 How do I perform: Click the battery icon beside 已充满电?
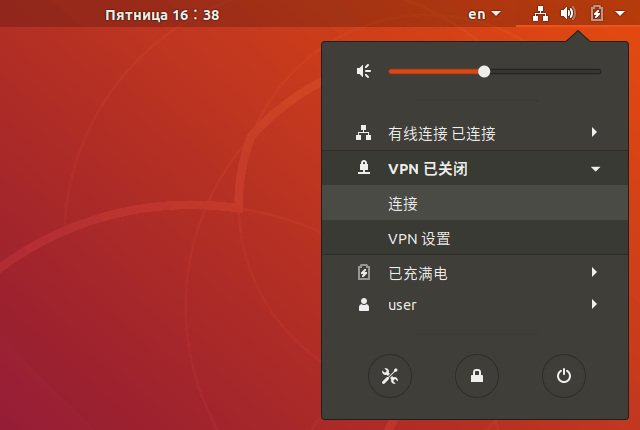(x=364, y=272)
